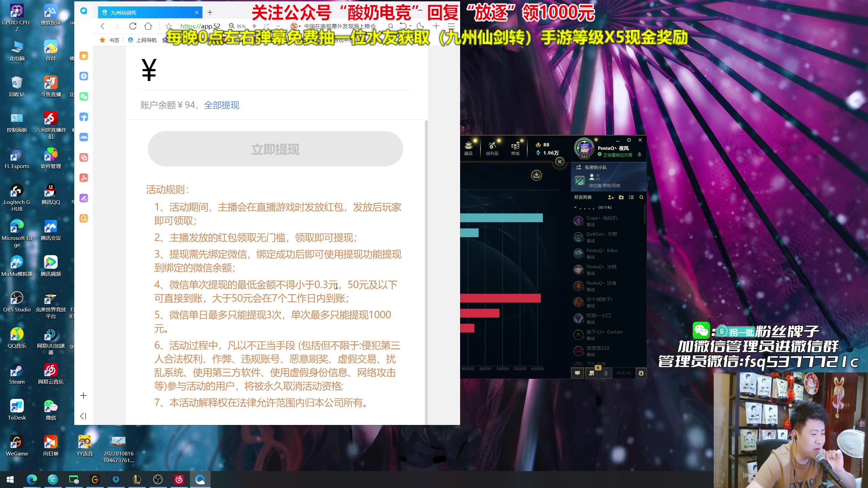The image size is (868, 488).
Task: Bookmark the current page via the star icon
Action: [x=169, y=26]
